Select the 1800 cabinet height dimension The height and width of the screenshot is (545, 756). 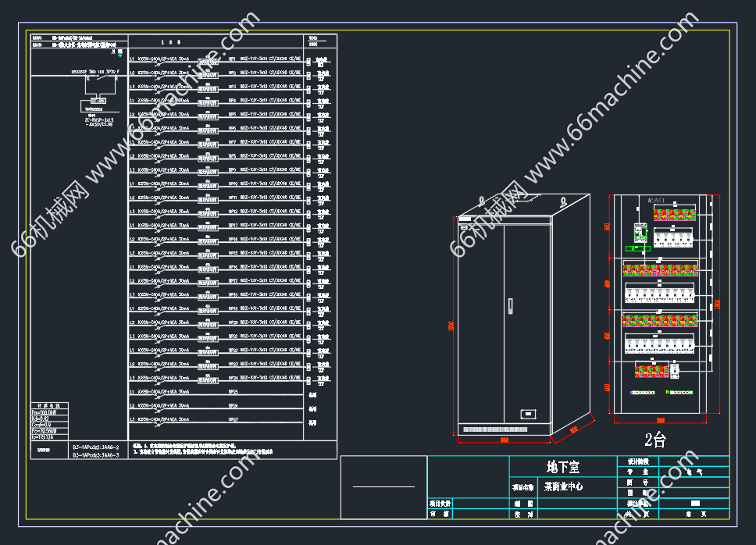tap(451, 326)
